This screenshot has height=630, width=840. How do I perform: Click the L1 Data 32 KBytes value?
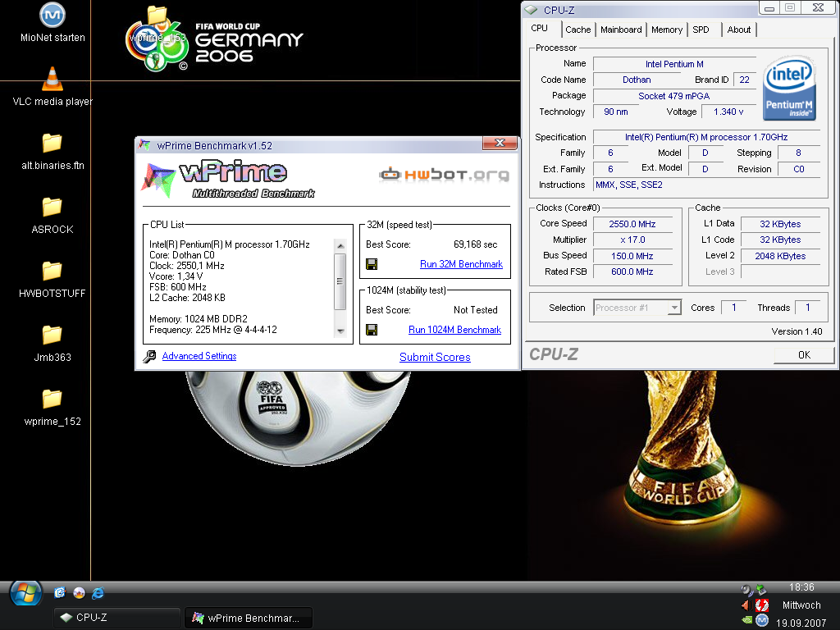tap(780, 225)
